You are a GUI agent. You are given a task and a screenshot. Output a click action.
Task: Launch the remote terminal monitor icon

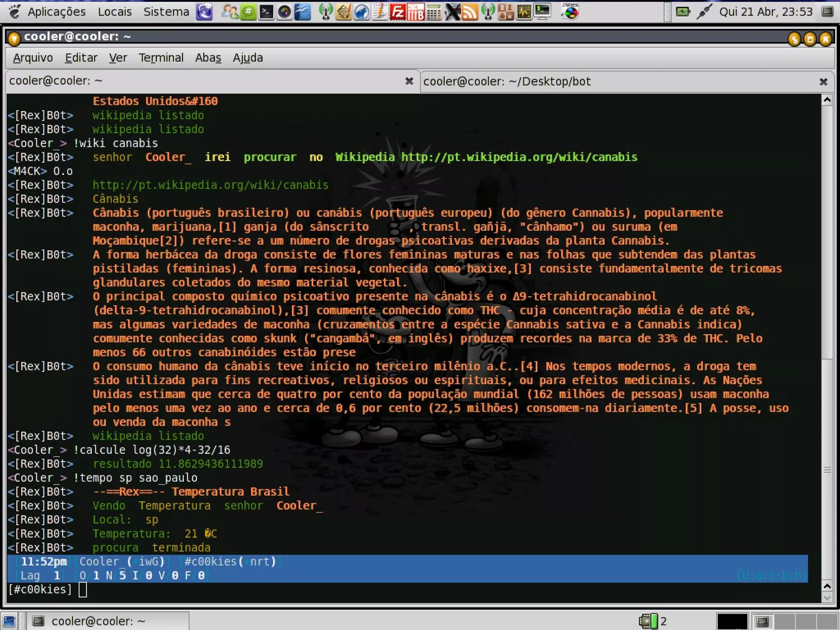(x=542, y=11)
